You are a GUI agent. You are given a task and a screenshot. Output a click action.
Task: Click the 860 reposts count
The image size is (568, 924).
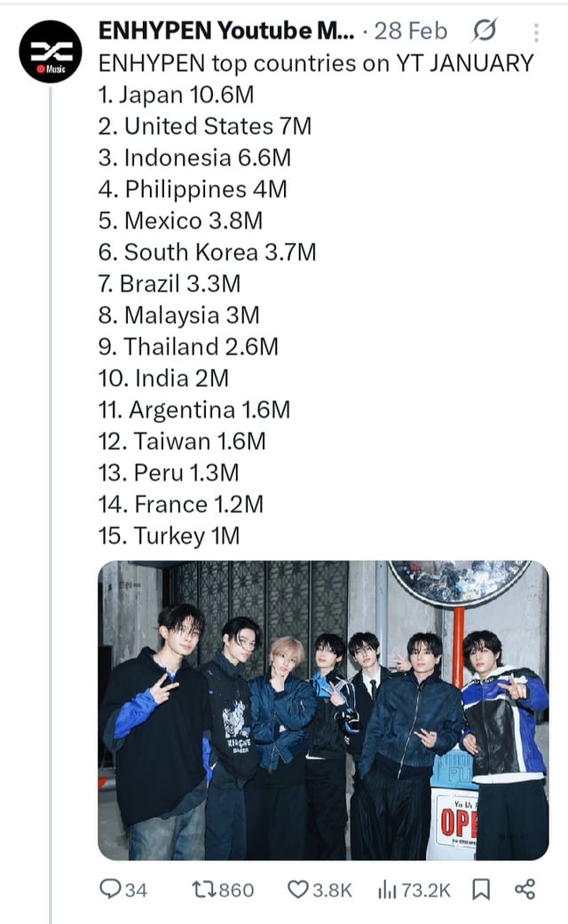pyautogui.click(x=237, y=889)
